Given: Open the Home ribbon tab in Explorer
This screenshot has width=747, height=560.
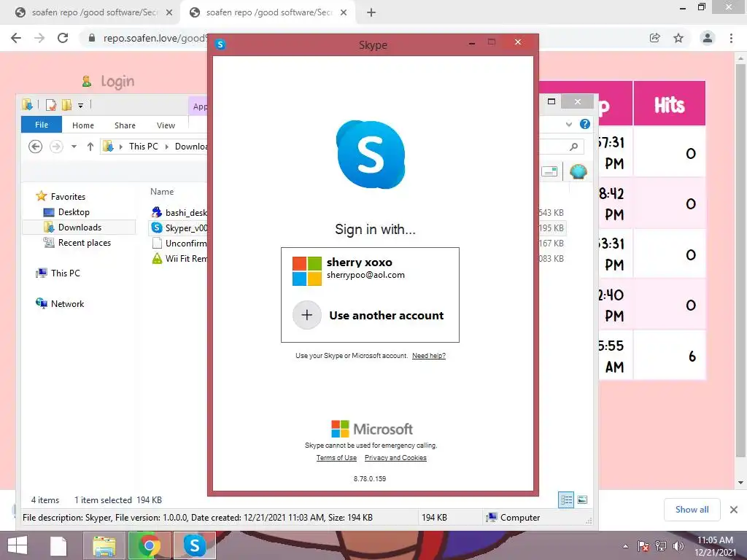Looking at the screenshot, I should pyautogui.click(x=83, y=125).
